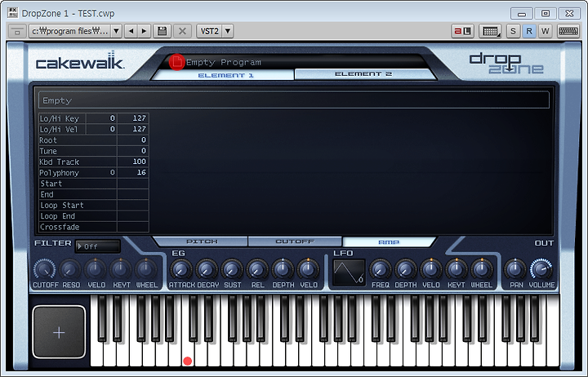The height and width of the screenshot is (377, 588).
Task: Click the Lo Key value 0
Action: 101,118
